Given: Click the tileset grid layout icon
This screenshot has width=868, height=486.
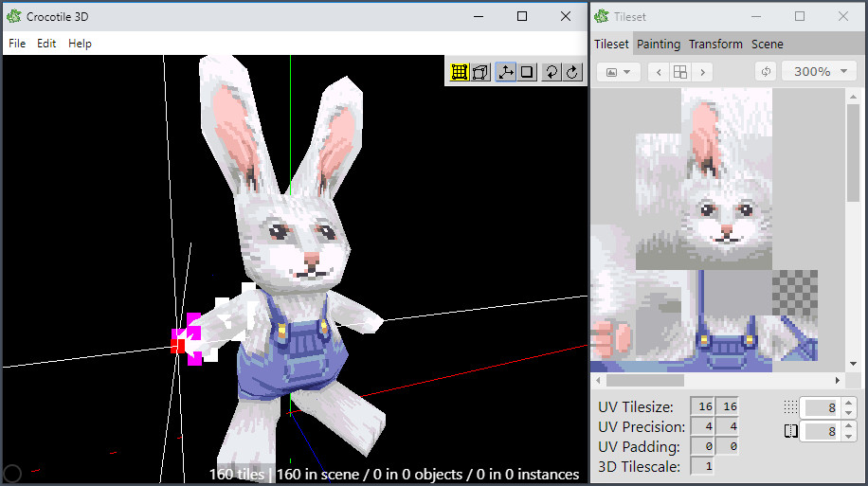Looking at the screenshot, I should (x=680, y=72).
